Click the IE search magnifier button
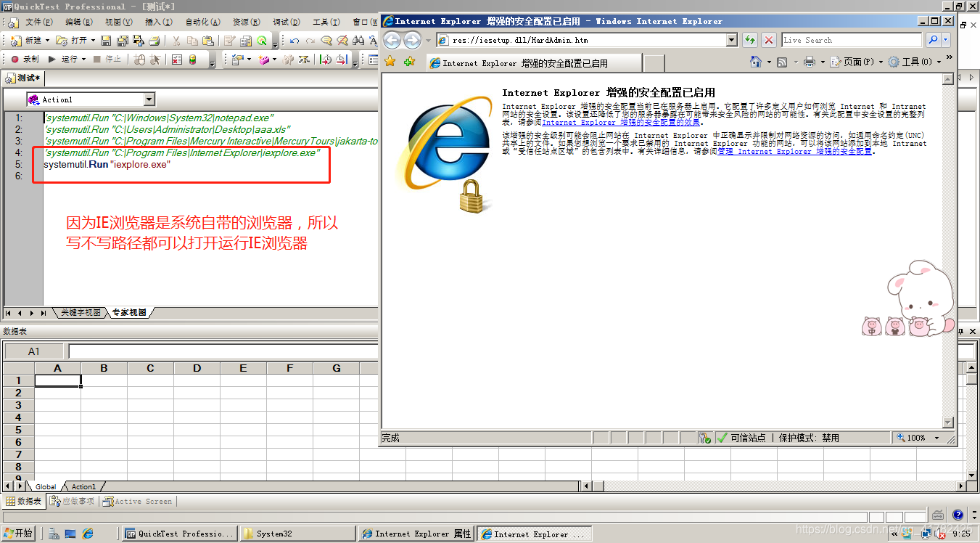 tap(933, 41)
